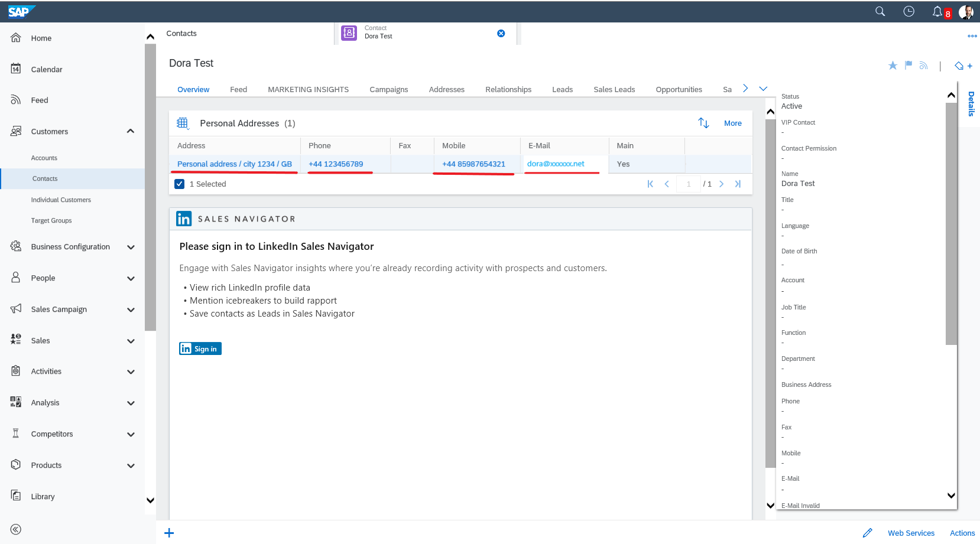This screenshot has height=544, width=980.
Task: Expand the Business Configuration section
Action: pos(131,247)
